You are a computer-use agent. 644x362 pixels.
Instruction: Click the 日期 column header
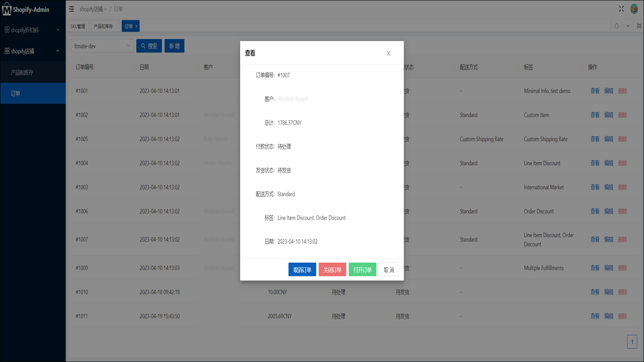tap(144, 67)
